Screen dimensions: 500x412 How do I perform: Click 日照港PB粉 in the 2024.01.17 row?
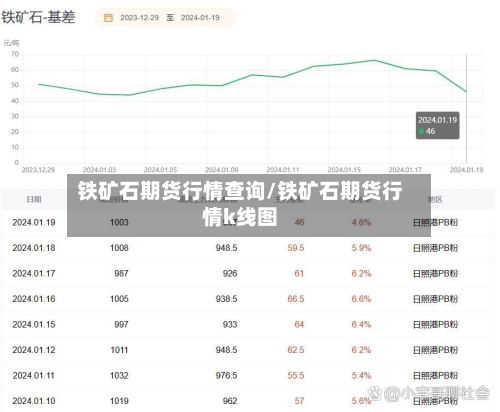[435, 274]
